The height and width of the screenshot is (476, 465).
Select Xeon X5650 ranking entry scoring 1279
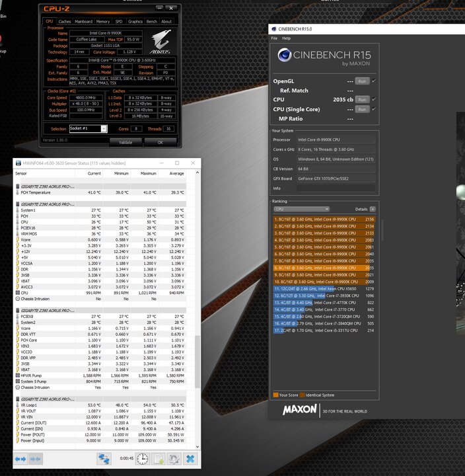324,289
